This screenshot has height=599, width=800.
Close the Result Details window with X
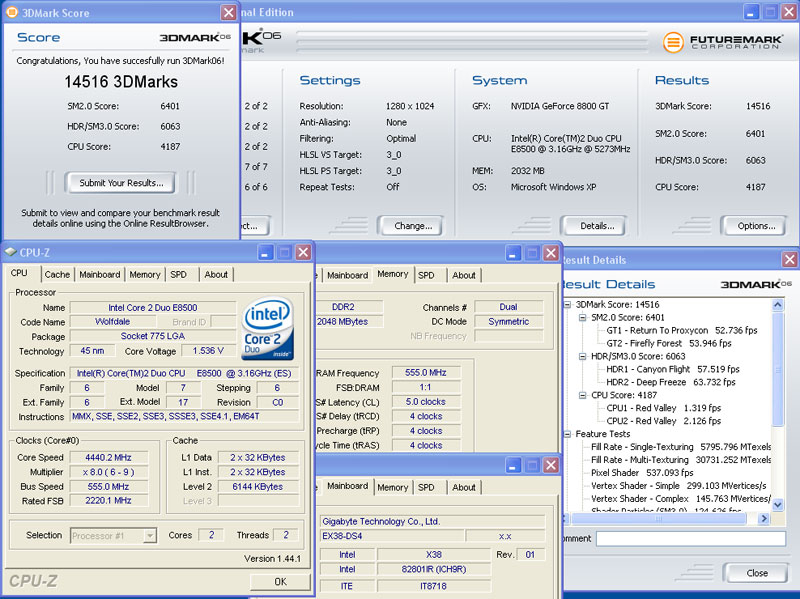coord(789,260)
